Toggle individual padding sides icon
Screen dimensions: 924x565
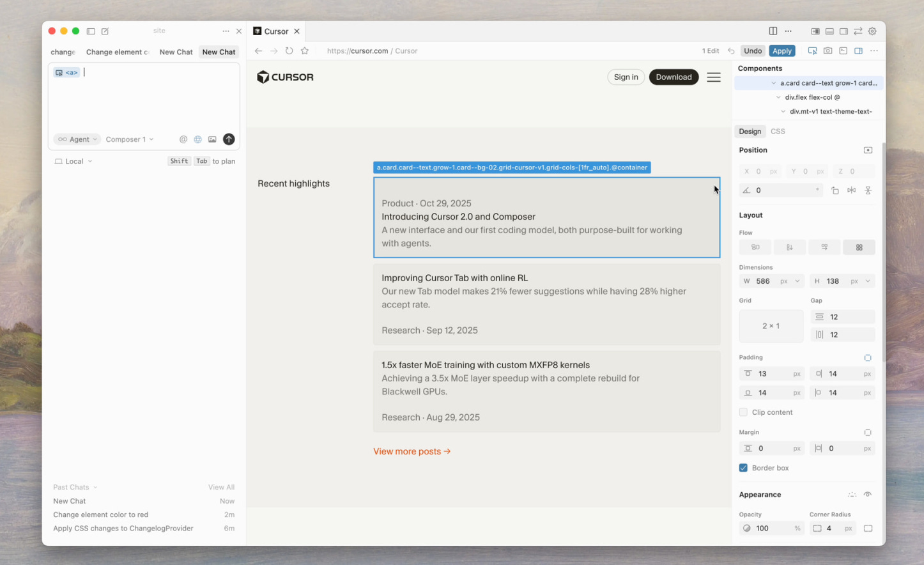868,358
